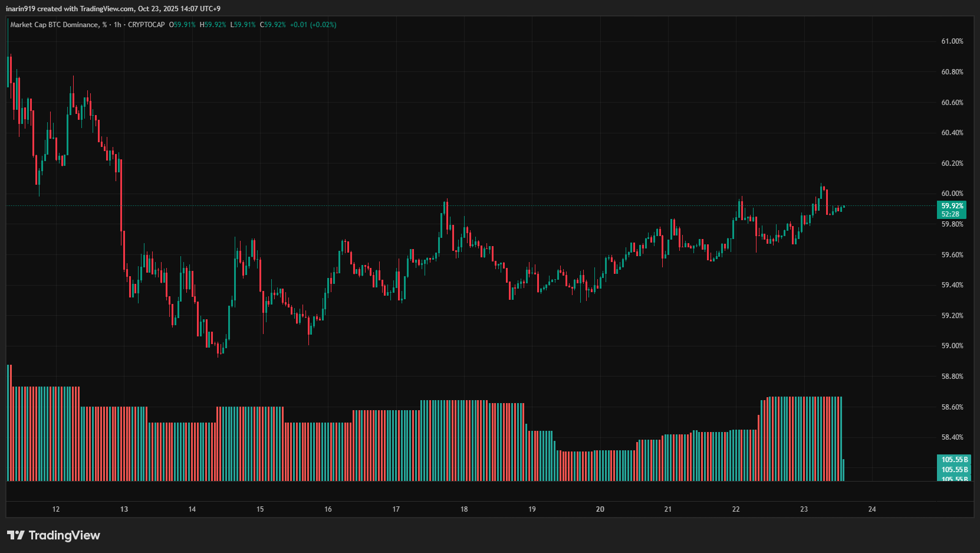The width and height of the screenshot is (980, 553).
Task: Click the CRYPTOCAP exchange label in legend
Action: click(146, 25)
